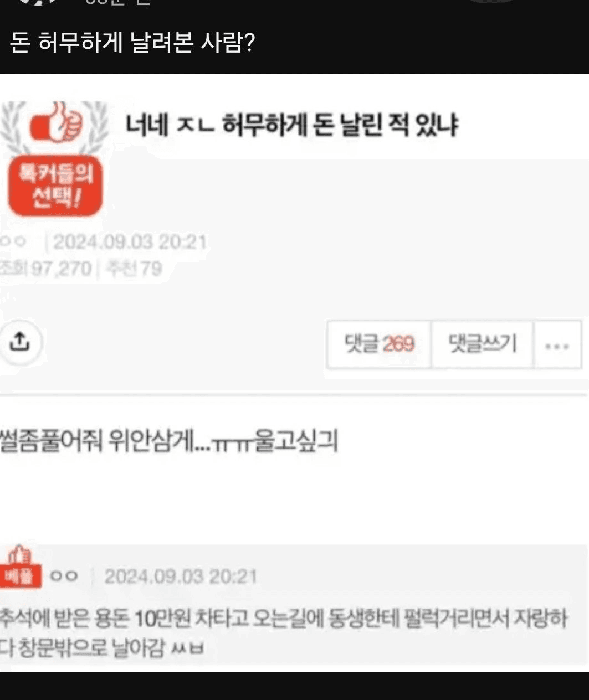This screenshot has width=589, height=700.
Task: Tap the share upload icon
Action: tap(19, 342)
